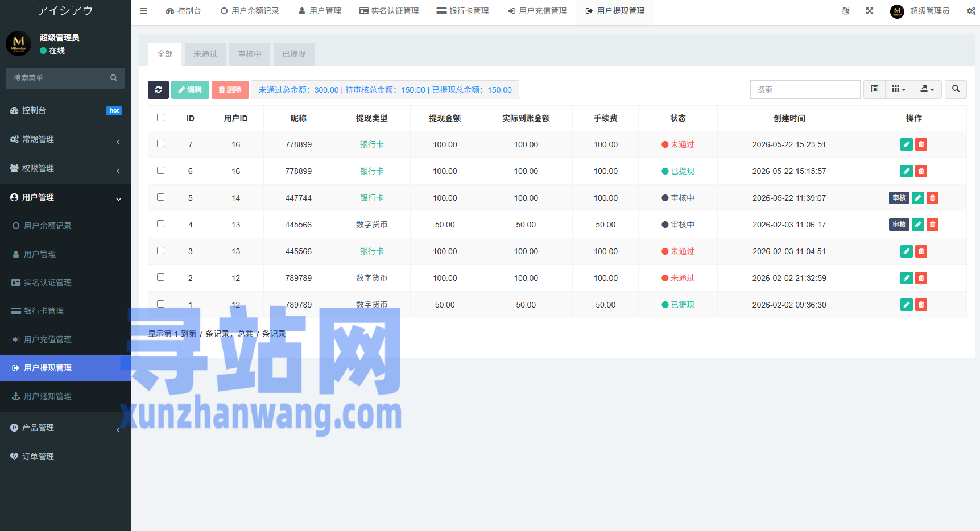980x531 pixels.
Task: Open 银行卡管理 in sidebar
Action: click(65, 311)
